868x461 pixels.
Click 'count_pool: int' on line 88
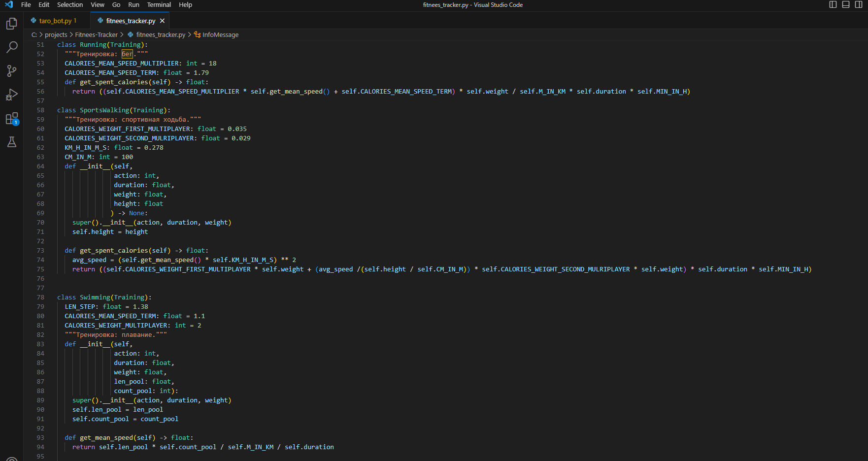pyautogui.click(x=142, y=391)
